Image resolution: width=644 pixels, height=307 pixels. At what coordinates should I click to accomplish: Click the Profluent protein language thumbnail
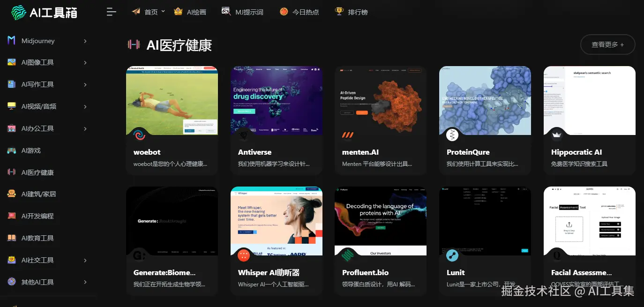coord(381,221)
